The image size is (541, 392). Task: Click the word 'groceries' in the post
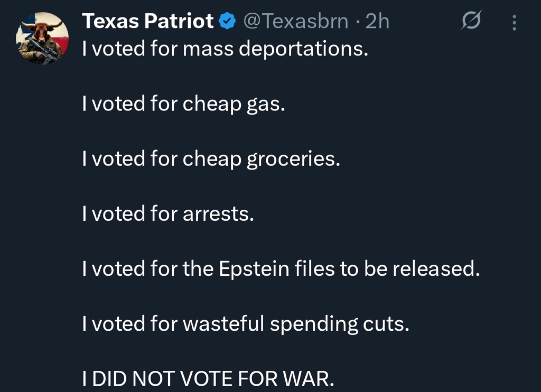293,159
